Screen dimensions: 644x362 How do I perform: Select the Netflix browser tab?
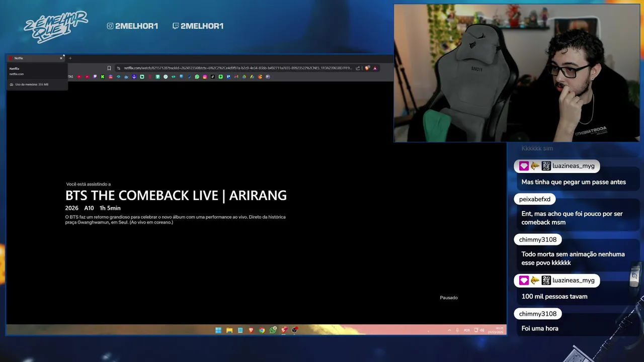35,58
